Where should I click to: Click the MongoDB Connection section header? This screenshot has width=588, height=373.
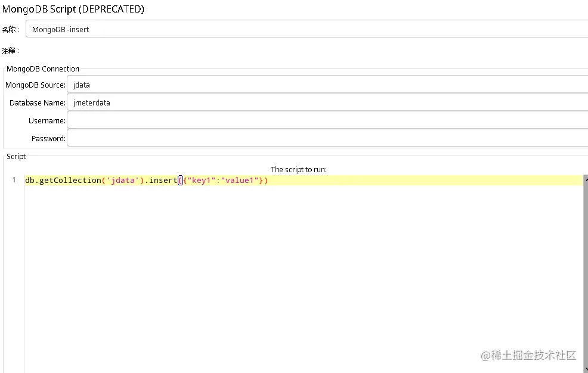pyautogui.click(x=42, y=69)
